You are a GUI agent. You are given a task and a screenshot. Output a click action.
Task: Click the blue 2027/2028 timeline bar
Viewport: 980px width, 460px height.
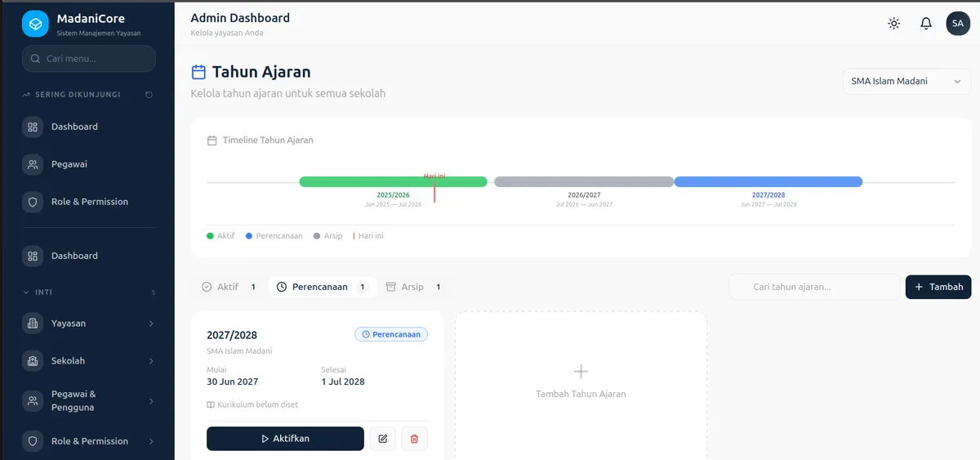click(768, 181)
